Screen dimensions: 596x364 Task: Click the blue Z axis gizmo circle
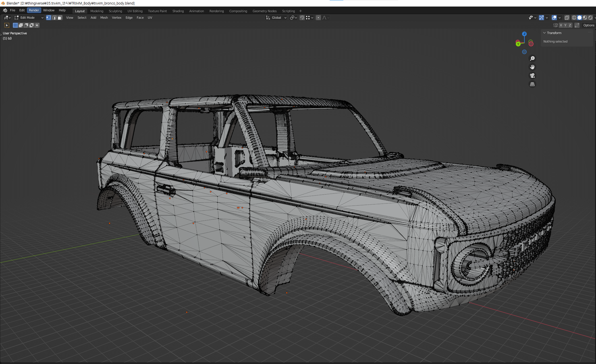pos(524,34)
